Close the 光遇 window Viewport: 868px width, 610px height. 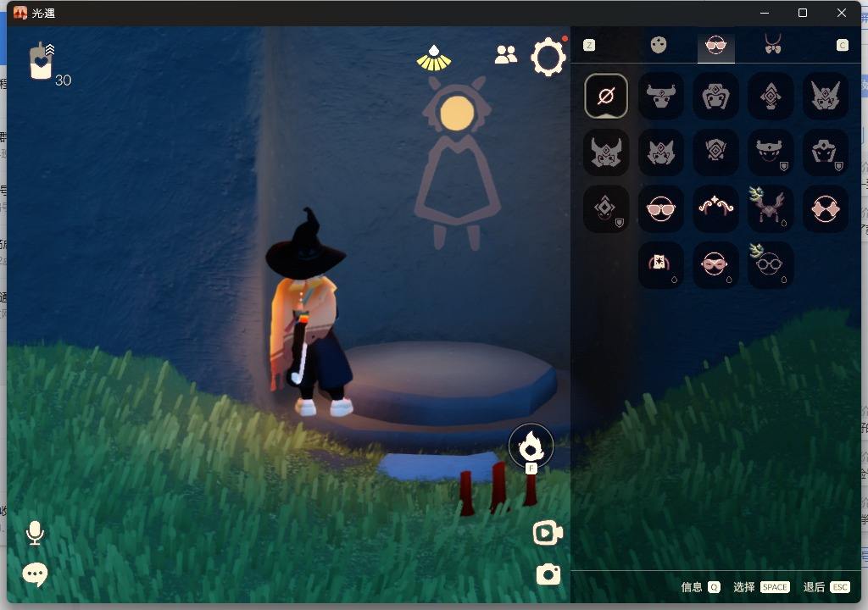click(x=842, y=13)
